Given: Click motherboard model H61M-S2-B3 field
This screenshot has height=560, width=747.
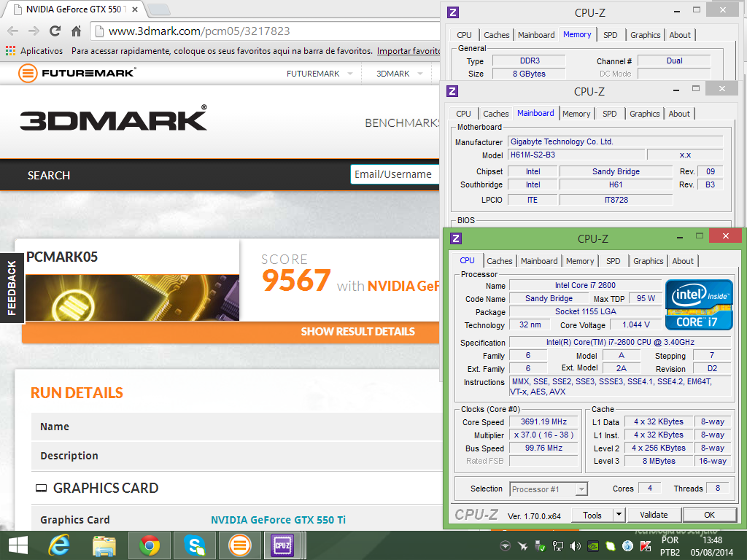Looking at the screenshot, I should [576, 155].
